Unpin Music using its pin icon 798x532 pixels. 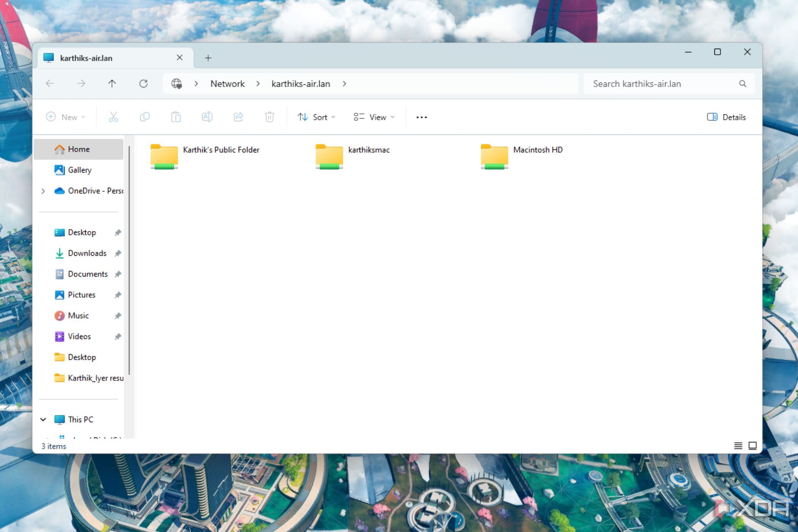point(118,316)
